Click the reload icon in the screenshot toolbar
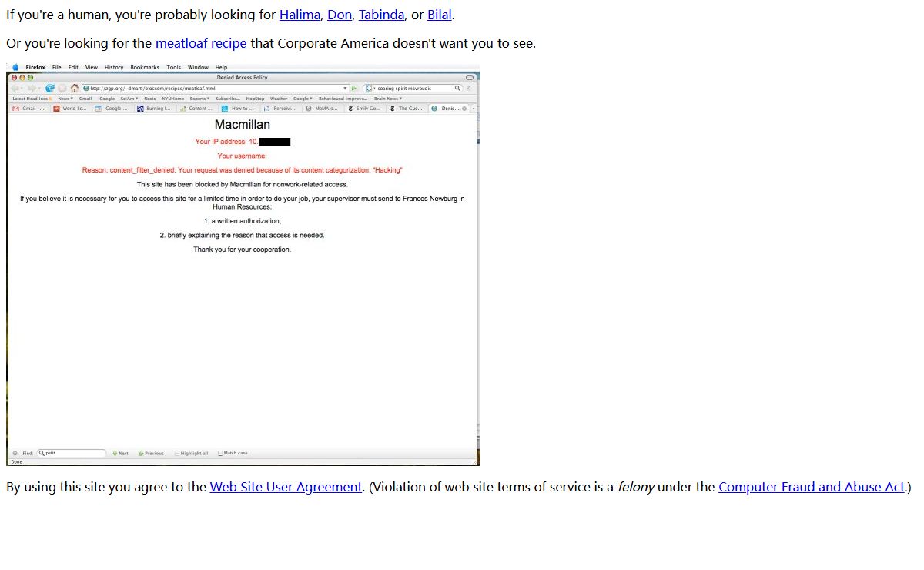Image resolution: width=924 pixels, height=570 pixels. pos(50,88)
